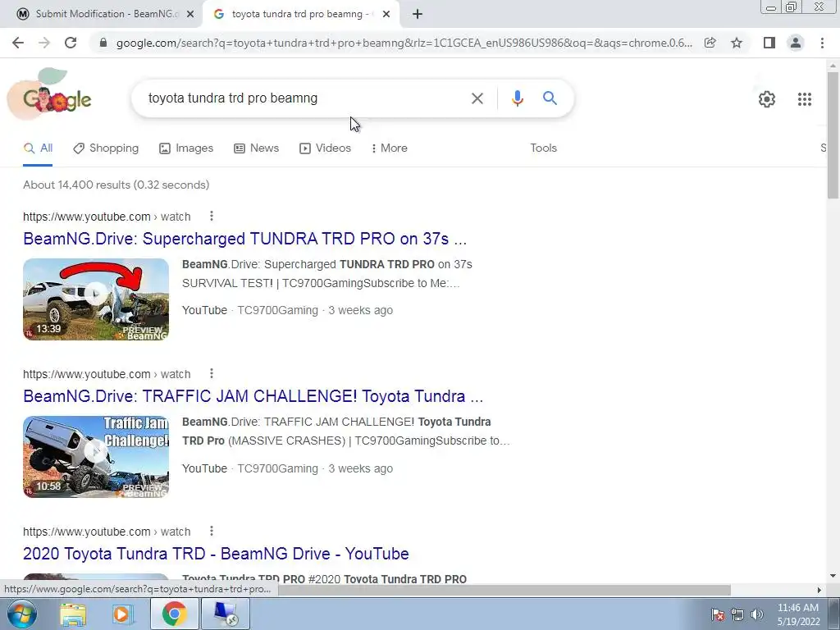Open options dots for 2020 Tundra result
This screenshot has height=630, width=840.
[x=212, y=531]
